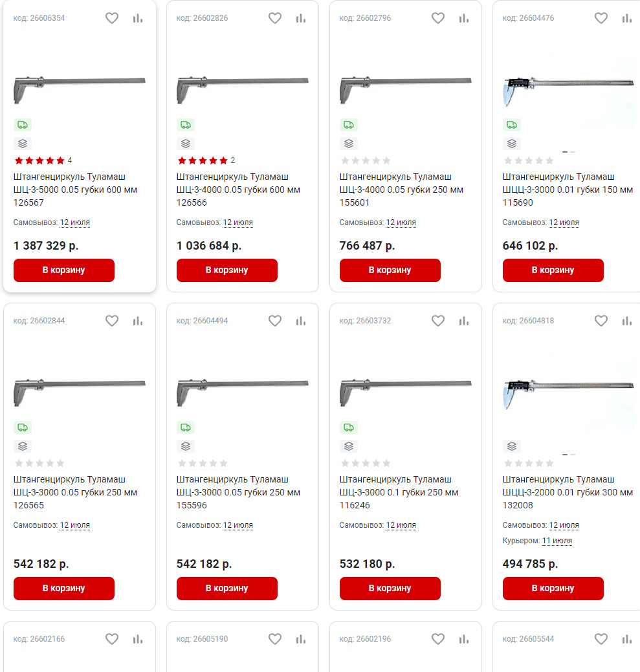Screen dimensions: 640x672
Task: Click compare bars icon for product 26604818
Action: [626, 321]
